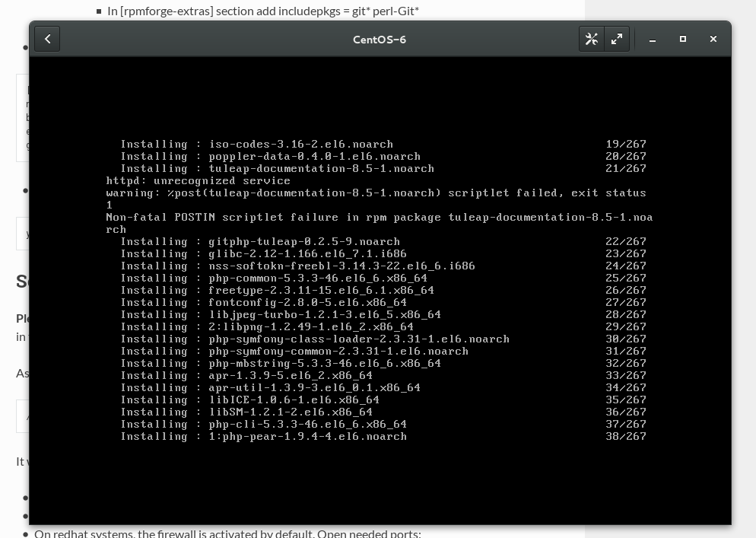Click the 'httpd: unrecognized service' message
756x538 pixels.
[199, 181]
